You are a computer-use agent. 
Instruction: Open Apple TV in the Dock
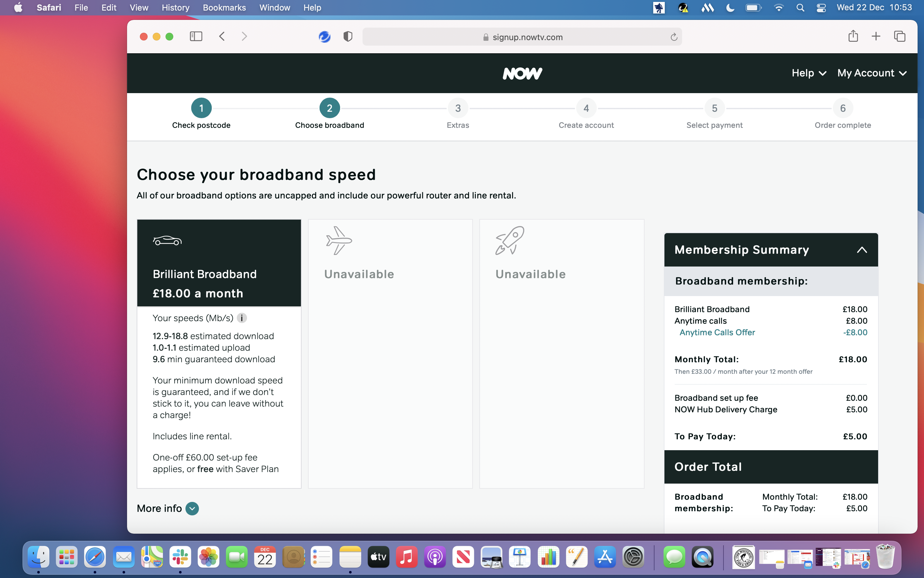click(x=378, y=556)
